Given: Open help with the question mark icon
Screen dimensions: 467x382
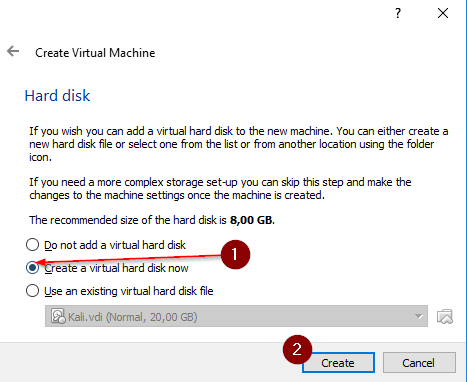Looking at the screenshot, I should point(398,13).
